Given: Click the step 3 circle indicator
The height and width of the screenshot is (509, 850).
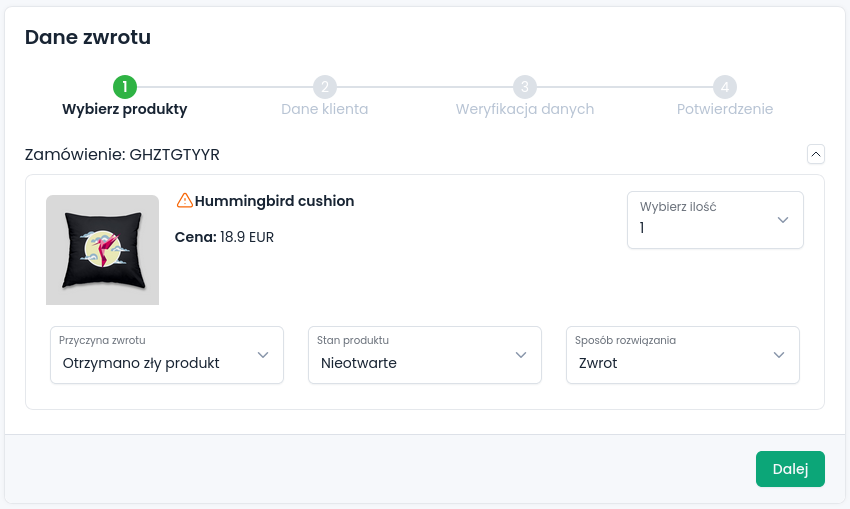Looking at the screenshot, I should click(x=525, y=87).
